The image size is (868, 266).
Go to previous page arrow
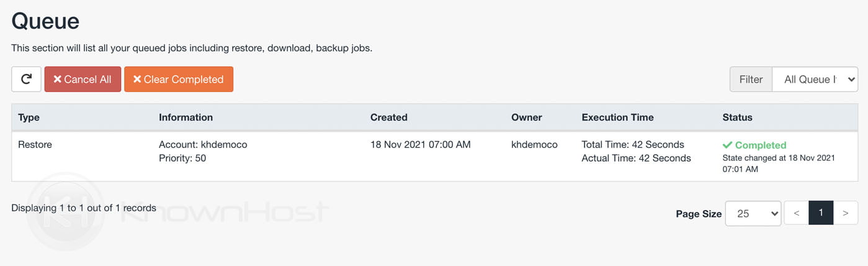797,213
